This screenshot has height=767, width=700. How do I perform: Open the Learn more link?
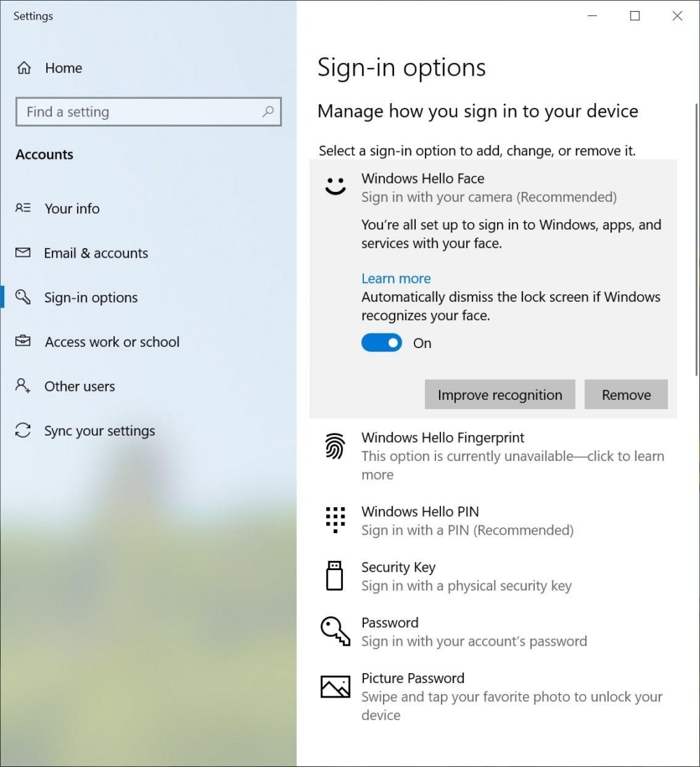pyautogui.click(x=396, y=278)
